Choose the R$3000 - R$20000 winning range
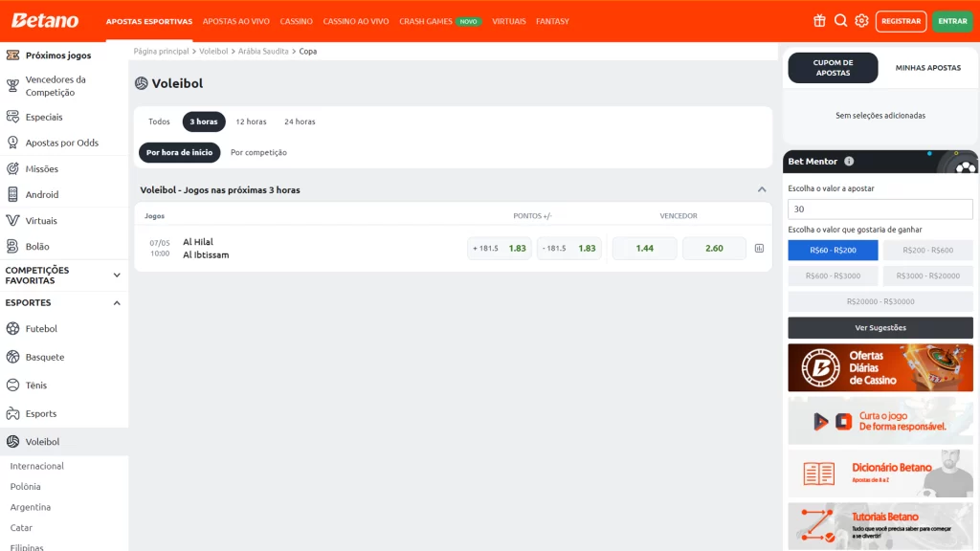Image resolution: width=980 pixels, height=551 pixels. tap(928, 275)
